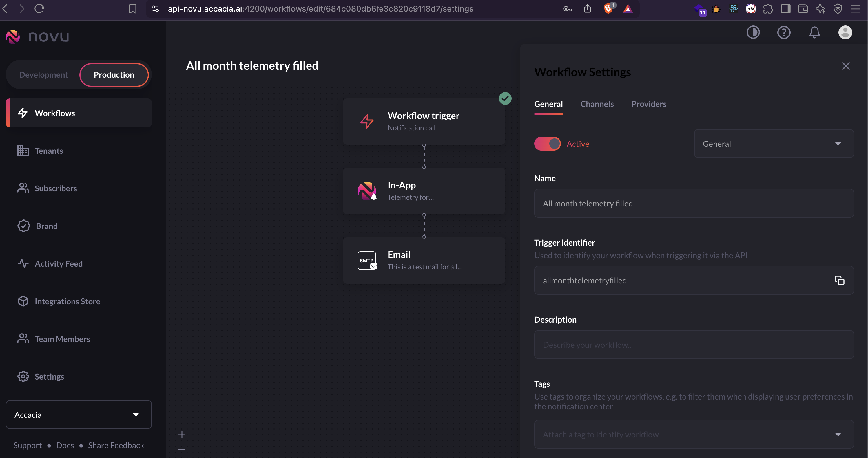The width and height of the screenshot is (868, 458).
Task: Switch environment to Development
Action: [43, 75]
